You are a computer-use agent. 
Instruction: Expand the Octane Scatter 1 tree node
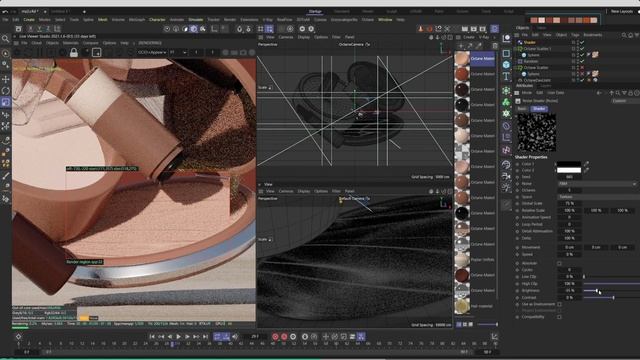click(516, 49)
